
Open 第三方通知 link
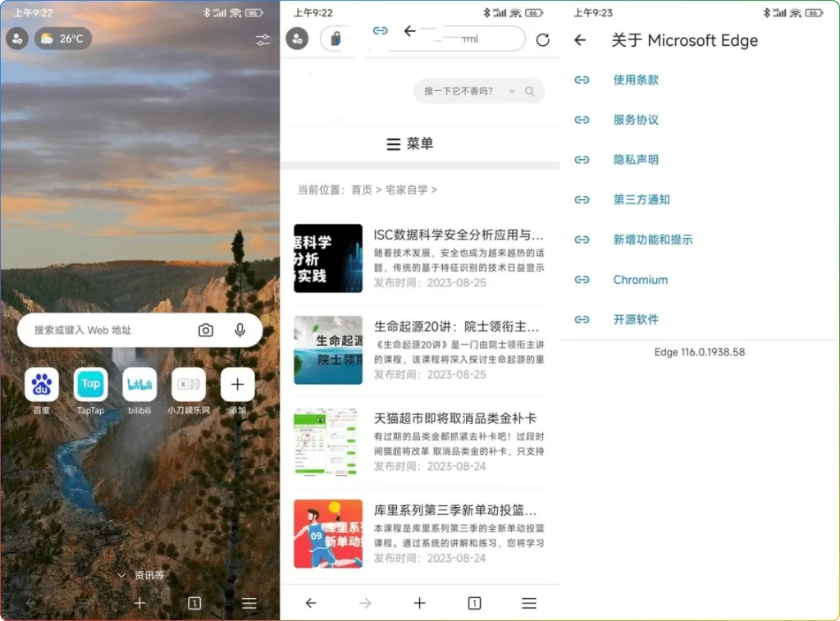(641, 200)
